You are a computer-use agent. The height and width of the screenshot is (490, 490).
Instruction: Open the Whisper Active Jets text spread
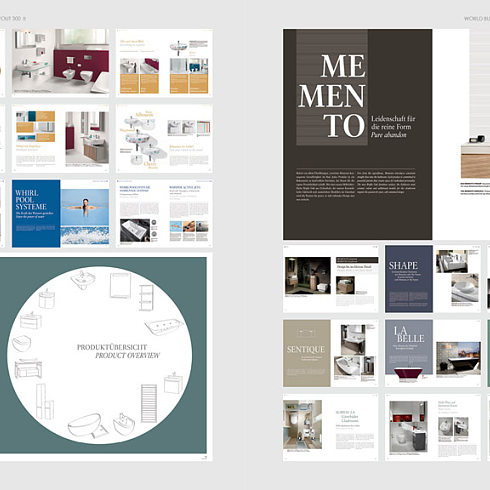tap(164, 213)
